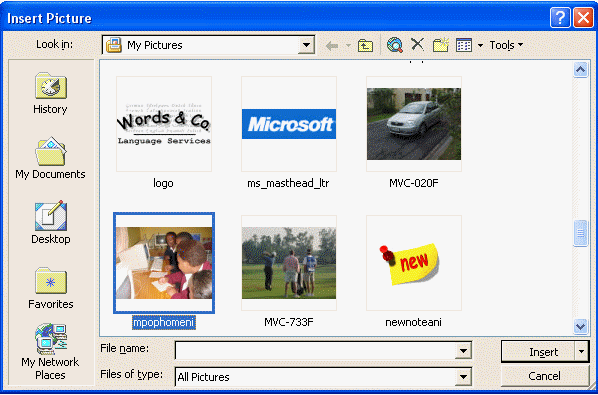Click the MVC-020F file name
This screenshot has height=395, width=598.
click(414, 183)
